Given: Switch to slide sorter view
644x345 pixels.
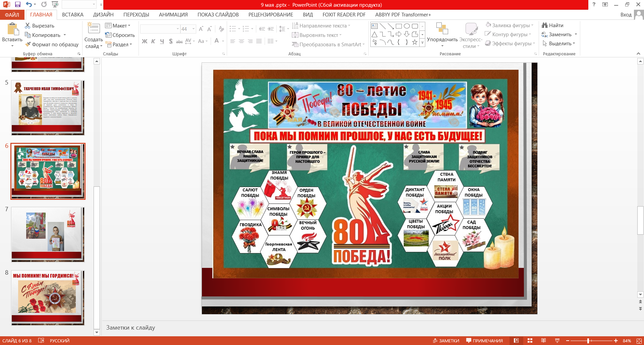Looking at the screenshot, I should [x=530, y=341].
